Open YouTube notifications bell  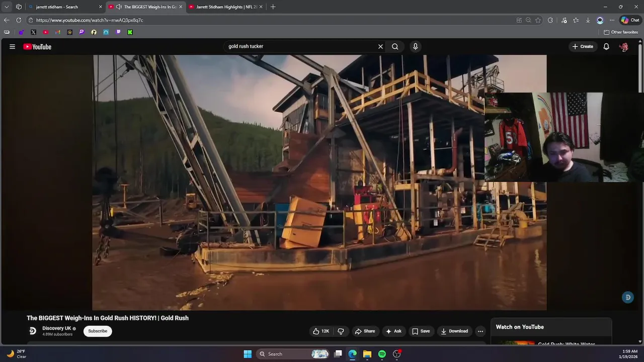[x=606, y=46]
